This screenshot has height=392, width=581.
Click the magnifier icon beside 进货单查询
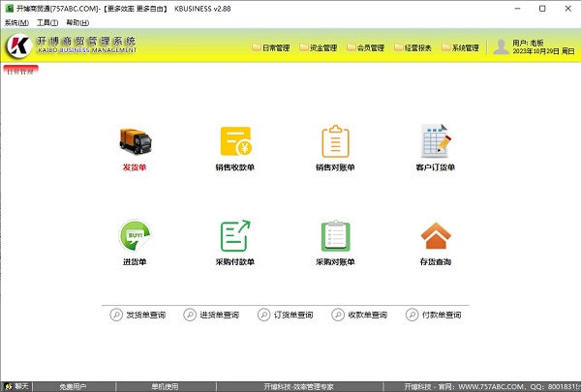(190, 315)
